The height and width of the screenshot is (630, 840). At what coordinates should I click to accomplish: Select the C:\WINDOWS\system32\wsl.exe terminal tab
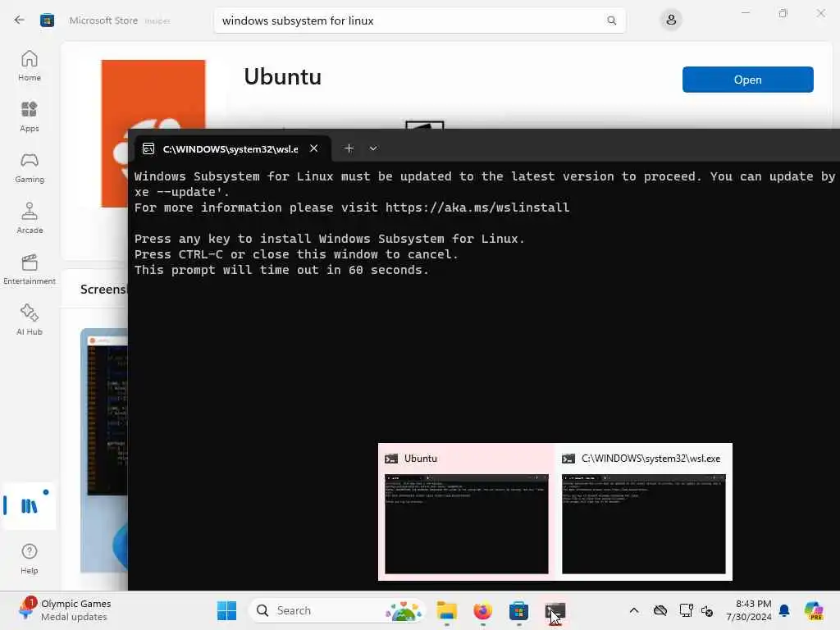tap(231, 149)
